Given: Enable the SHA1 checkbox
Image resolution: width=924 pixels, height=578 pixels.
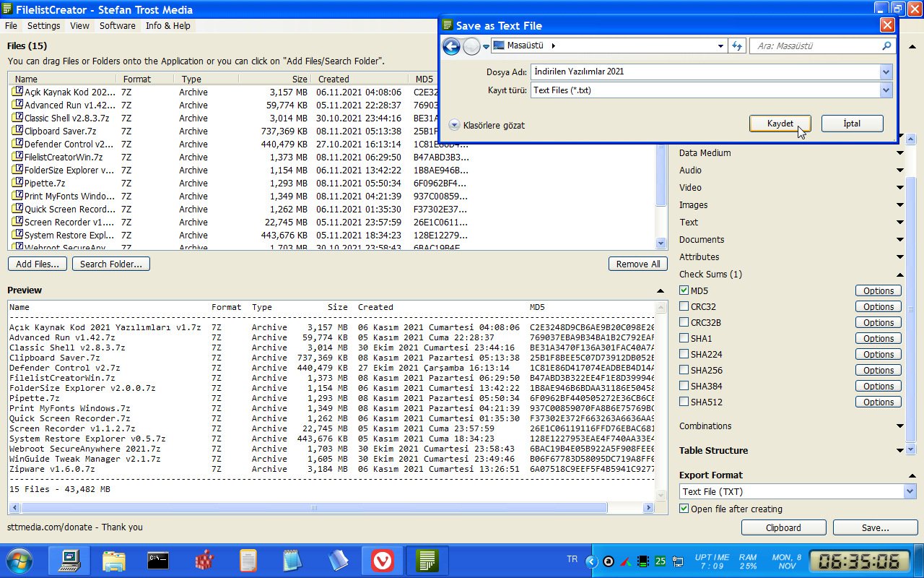Looking at the screenshot, I should tap(684, 338).
